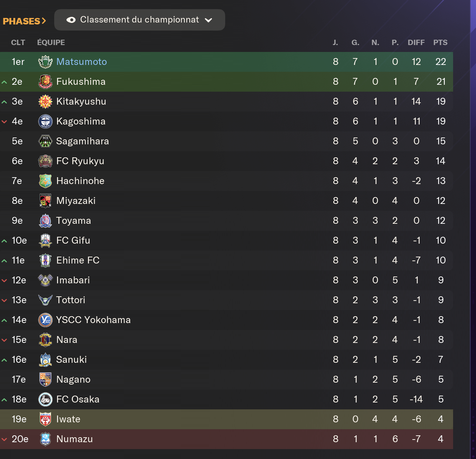The height and width of the screenshot is (459, 476).
Task: Click the dropdown chevron arrow next to championnat
Action: click(208, 20)
